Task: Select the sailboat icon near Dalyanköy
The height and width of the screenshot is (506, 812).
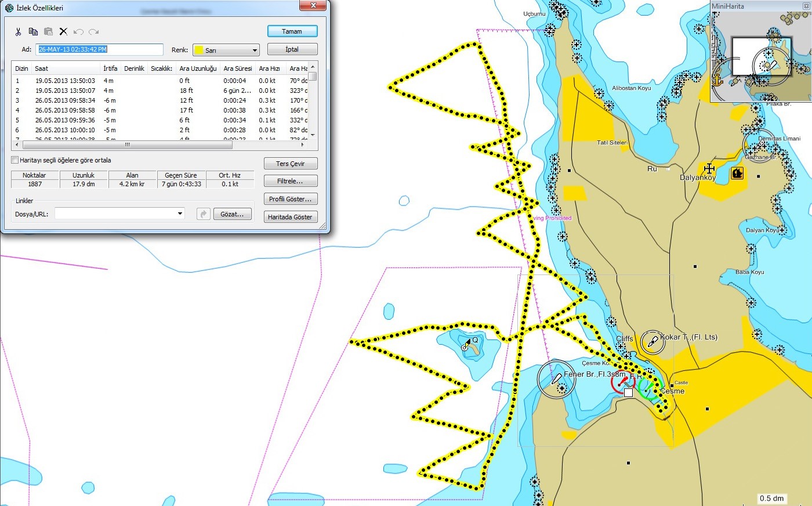Action: point(737,173)
